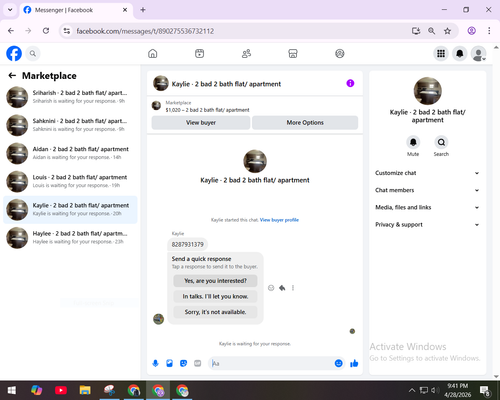Click the large listing avatar in right panel
Image resolution: width=500 pixels, height=400 pixels.
click(428, 91)
